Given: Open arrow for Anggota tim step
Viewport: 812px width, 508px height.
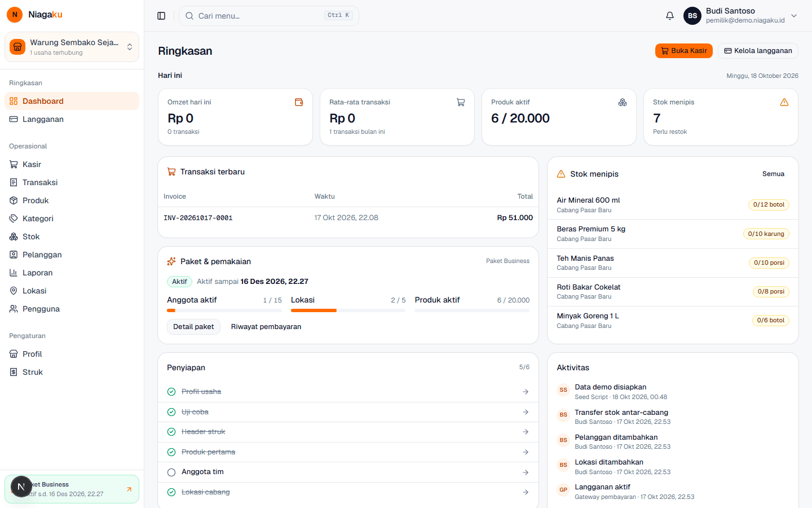Looking at the screenshot, I should (x=526, y=472).
